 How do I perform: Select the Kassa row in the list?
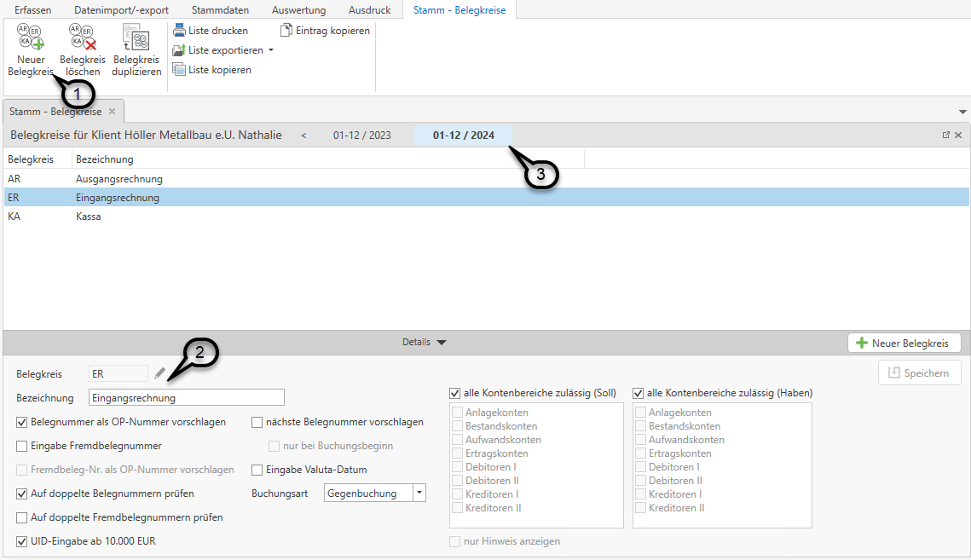pyautogui.click(x=89, y=216)
